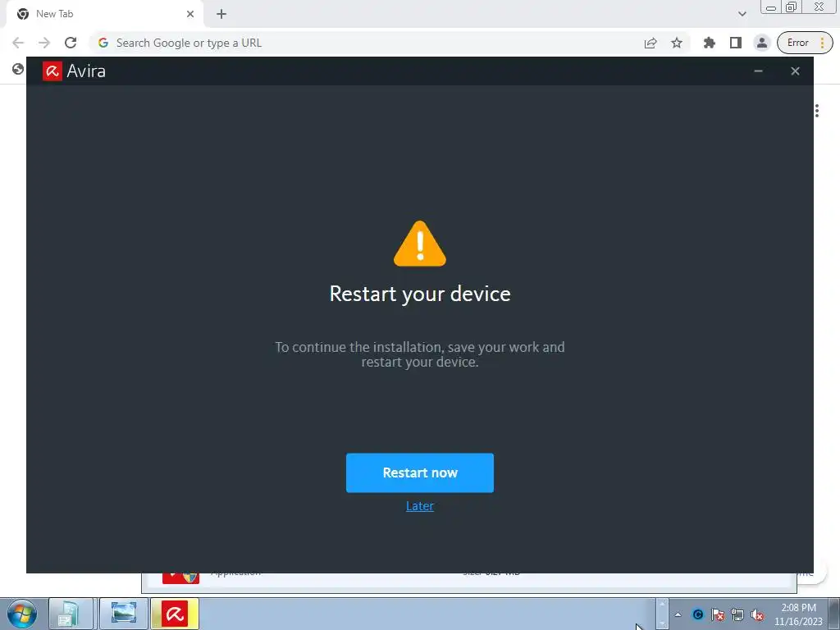Viewport: 840px width, 630px height.
Task: Choose the Later link
Action: pyautogui.click(x=419, y=505)
